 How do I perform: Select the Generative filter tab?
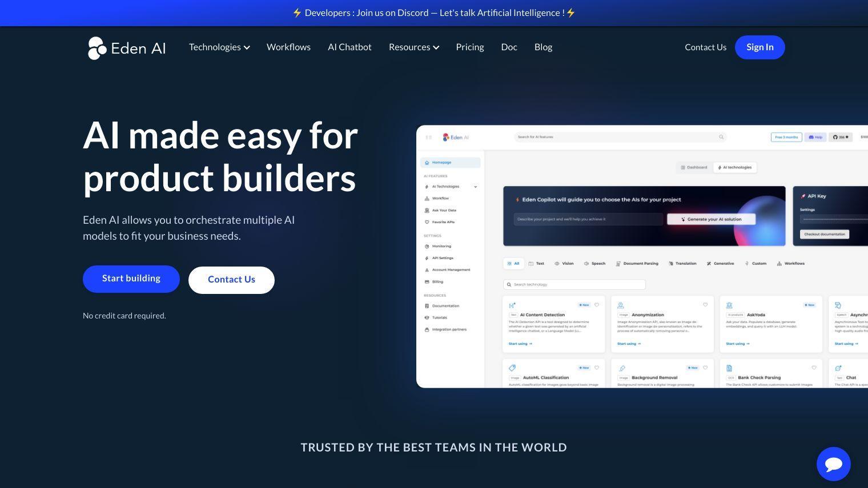click(x=720, y=264)
